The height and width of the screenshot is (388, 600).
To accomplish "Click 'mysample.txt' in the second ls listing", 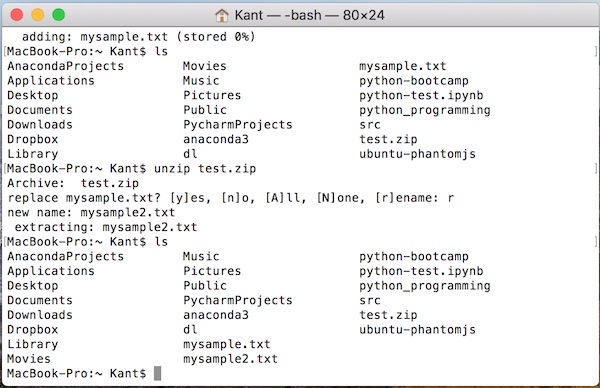I will pos(227,344).
